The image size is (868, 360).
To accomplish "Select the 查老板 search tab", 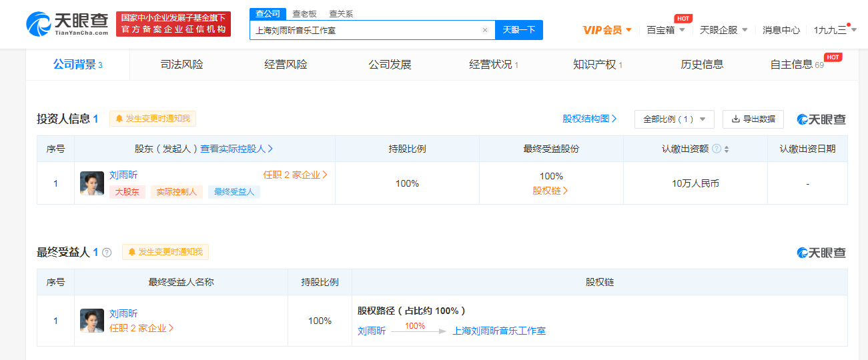I will tap(304, 14).
